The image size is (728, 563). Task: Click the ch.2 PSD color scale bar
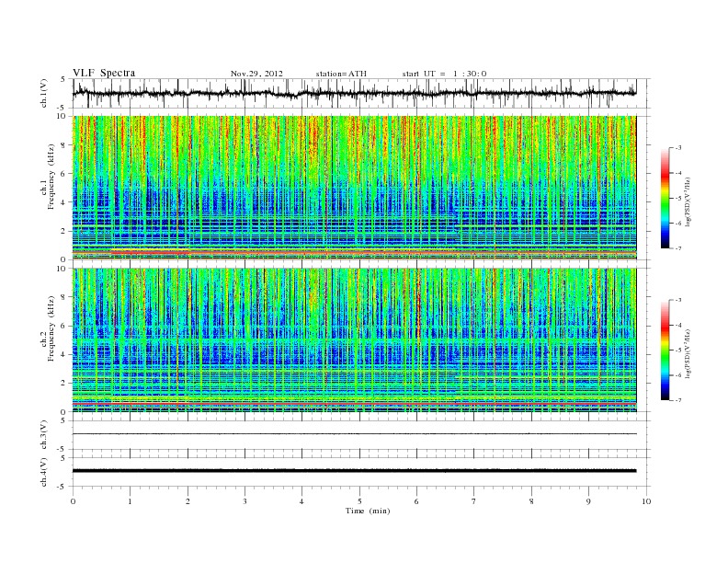(x=665, y=350)
